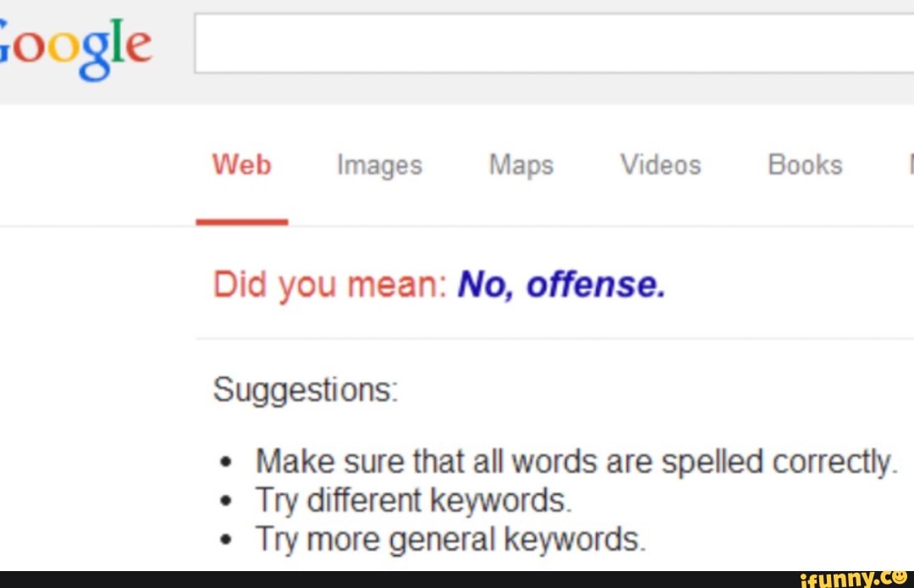The height and width of the screenshot is (588, 914).
Task: Click the "Try more general keywords." suggestion
Action: point(450,539)
